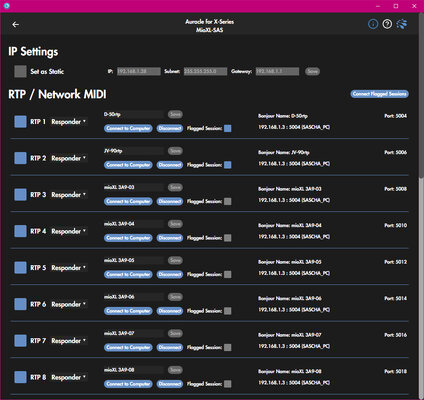Enable the Set as Static checkbox
The image size is (424, 400).
20,71
